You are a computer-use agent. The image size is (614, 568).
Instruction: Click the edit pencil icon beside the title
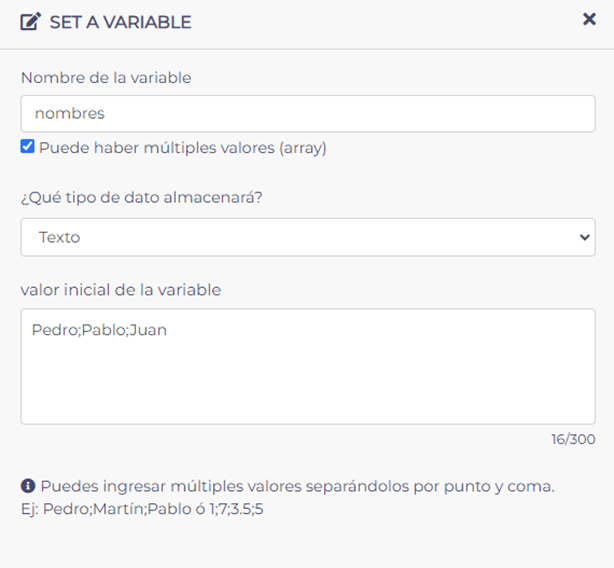(x=30, y=21)
